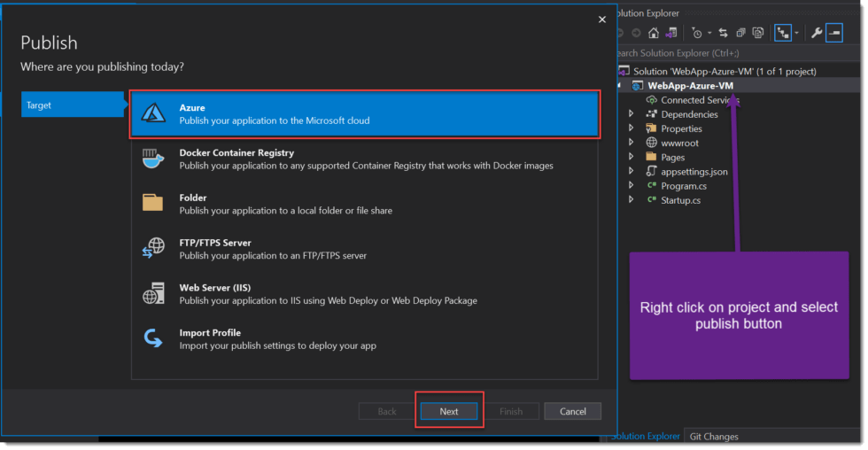Open Properties wrench icon
Viewport: 868px width, 450px height.
pyautogui.click(x=817, y=33)
